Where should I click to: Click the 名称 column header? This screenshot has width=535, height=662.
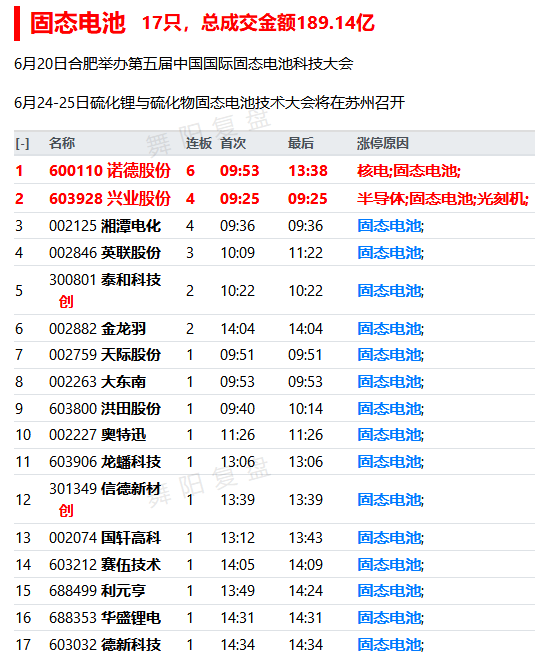pos(62,143)
